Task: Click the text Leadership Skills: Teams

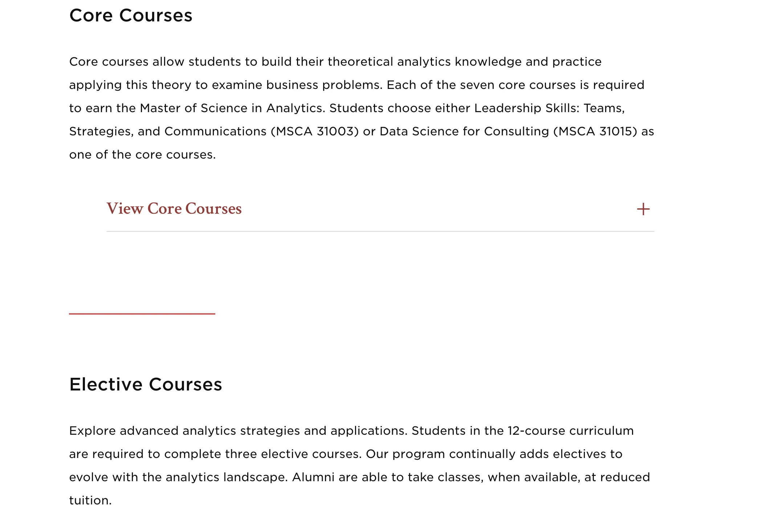Action: [549, 108]
